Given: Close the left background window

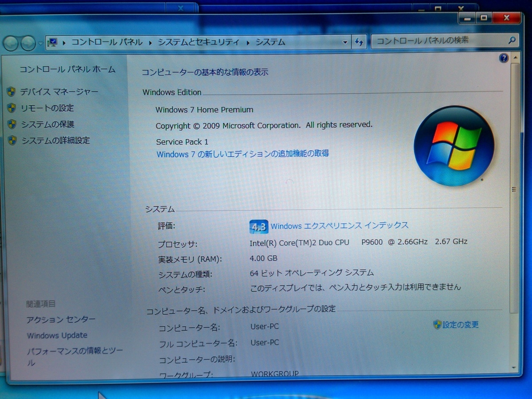Looking at the screenshot, I should click(x=181, y=8).
